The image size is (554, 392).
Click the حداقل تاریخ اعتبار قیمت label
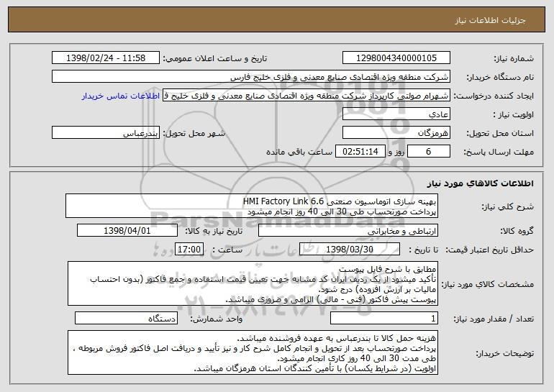point(490,250)
